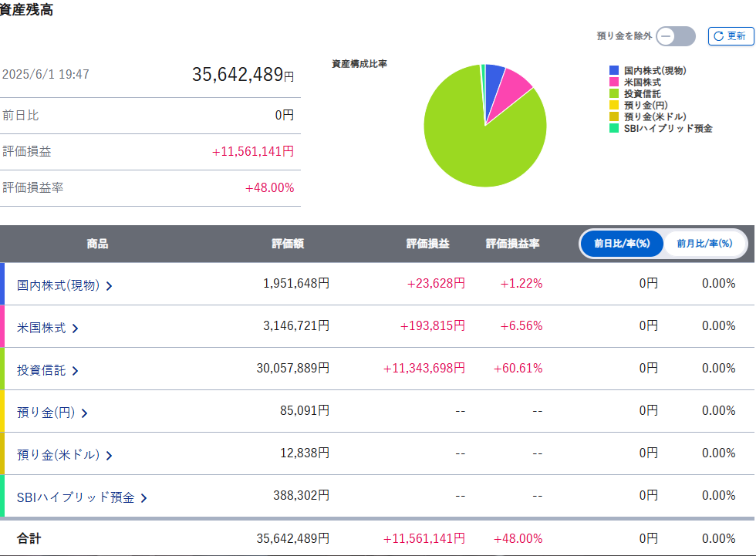
Task: Click chevron arrow beside 預り金(円)
Action: (x=84, y=413)
